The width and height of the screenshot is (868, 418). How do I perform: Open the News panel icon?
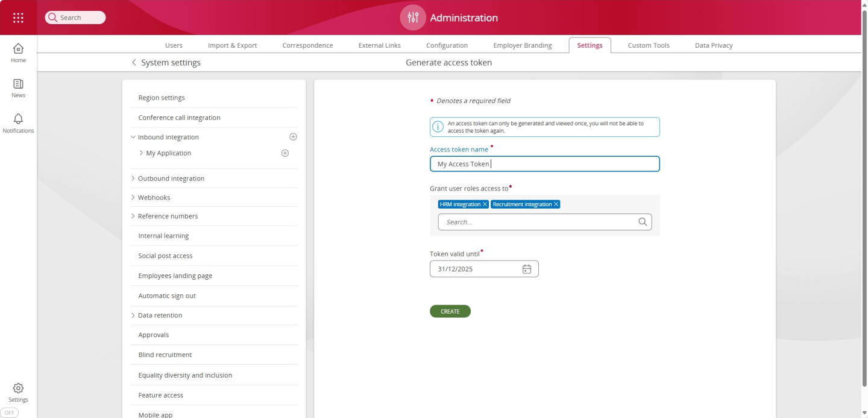18,85
